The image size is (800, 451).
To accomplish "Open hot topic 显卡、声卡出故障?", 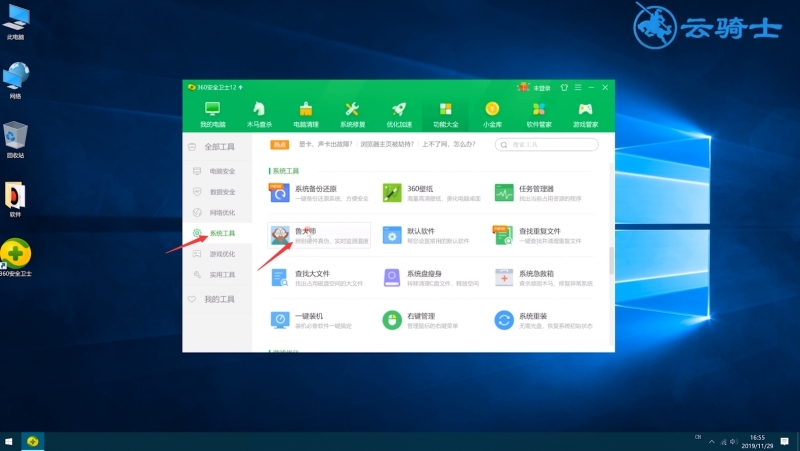I will pos(326,144).
